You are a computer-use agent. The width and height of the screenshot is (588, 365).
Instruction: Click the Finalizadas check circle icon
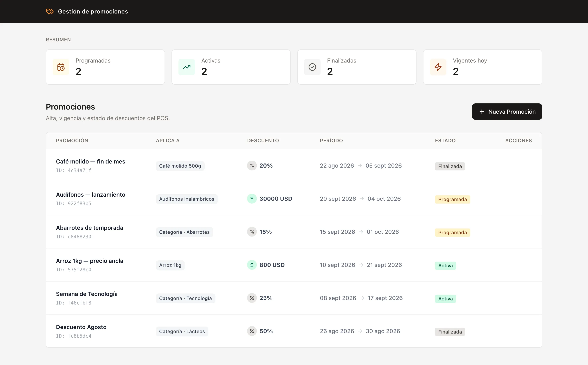(312, 67)
